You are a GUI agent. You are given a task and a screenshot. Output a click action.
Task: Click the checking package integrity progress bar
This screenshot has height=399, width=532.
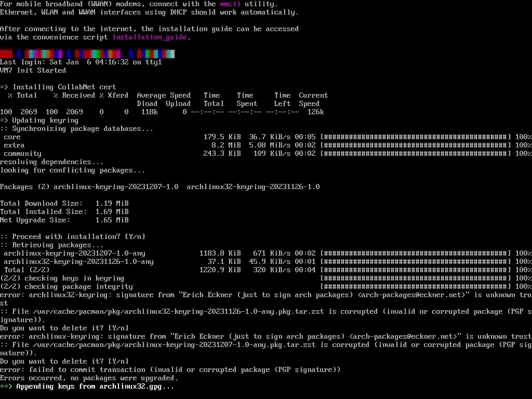pyautogui.click(x=416, y=287)
